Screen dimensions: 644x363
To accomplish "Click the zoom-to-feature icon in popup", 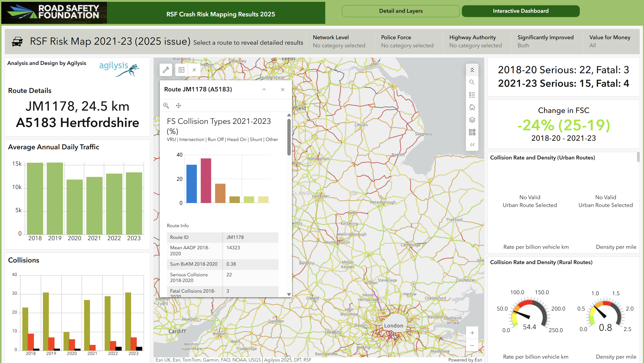I will tap(166, 105).
